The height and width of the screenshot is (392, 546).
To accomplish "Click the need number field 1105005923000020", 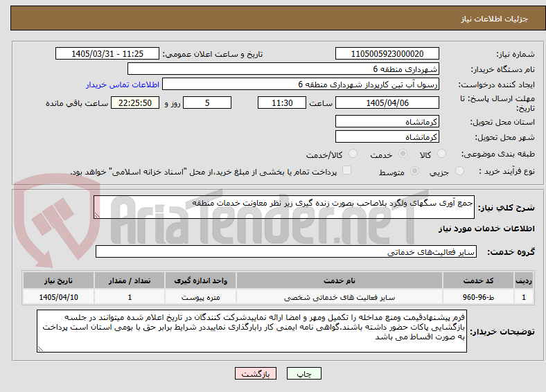I will pos(387,53).
